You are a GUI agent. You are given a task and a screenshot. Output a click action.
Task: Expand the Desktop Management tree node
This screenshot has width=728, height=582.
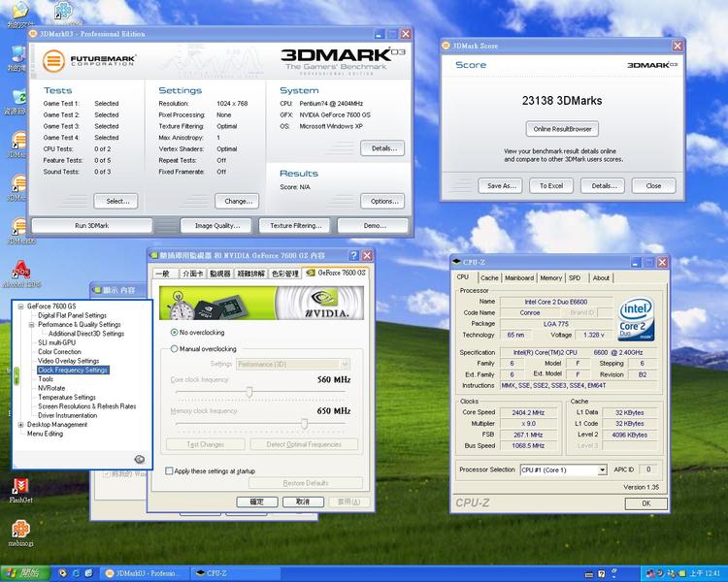(x=20, y=425)
